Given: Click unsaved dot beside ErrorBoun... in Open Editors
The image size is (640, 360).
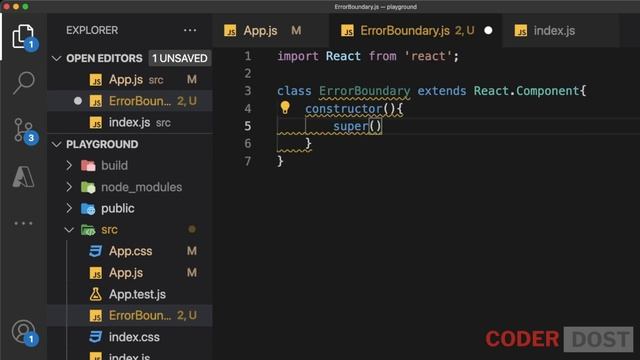Looking at the screenshot, I should [78, 101].
